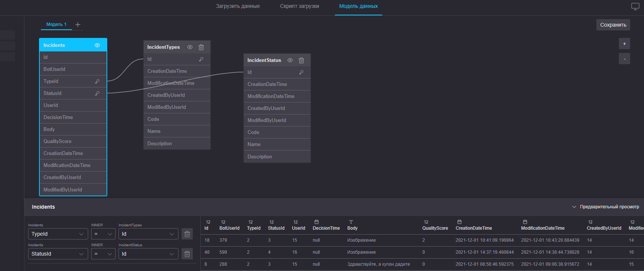Open the Загрузить данные tab
644x271 pixels.
(238, 6)
